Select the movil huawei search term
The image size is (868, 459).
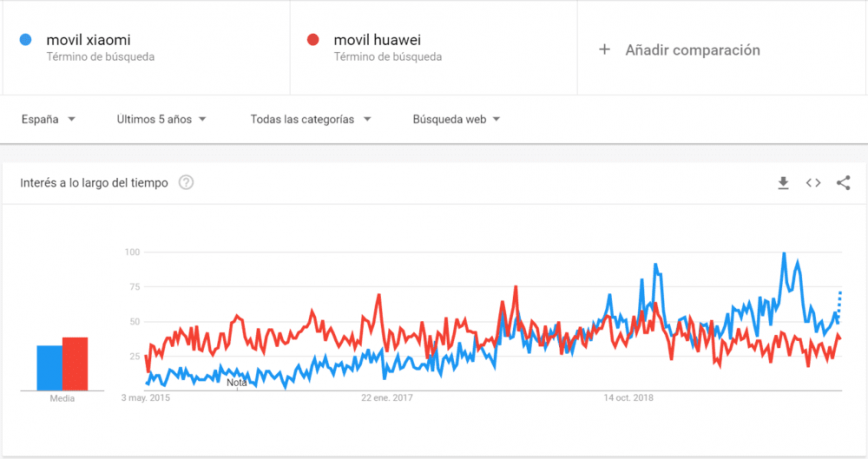(x=377, y=40)
